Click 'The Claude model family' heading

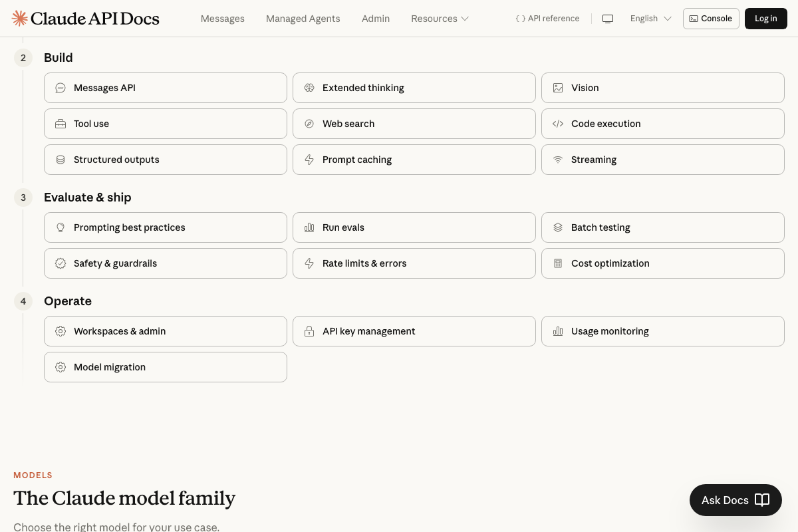click(124, 498)
